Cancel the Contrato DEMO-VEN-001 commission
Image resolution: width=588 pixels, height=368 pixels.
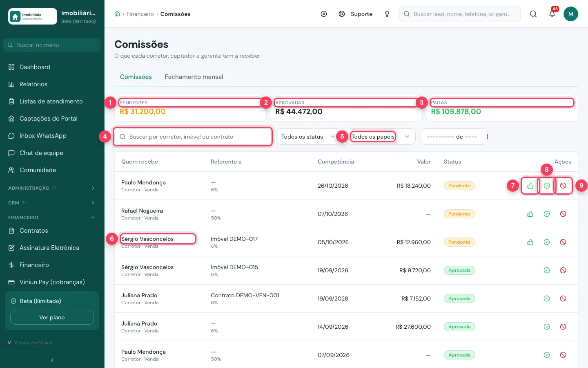tap(563, 298)
